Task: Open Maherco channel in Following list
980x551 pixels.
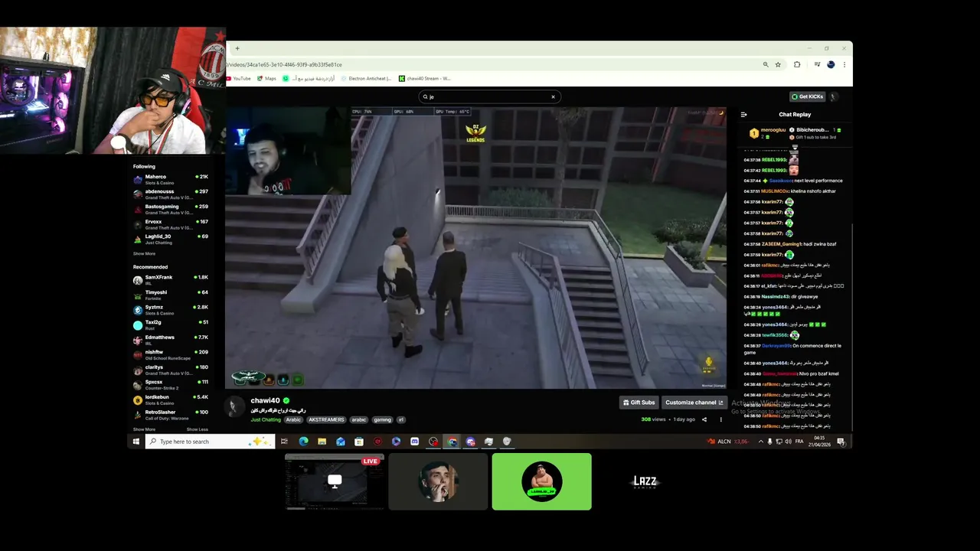Action: pyautogui.click(x=171, y=180)
